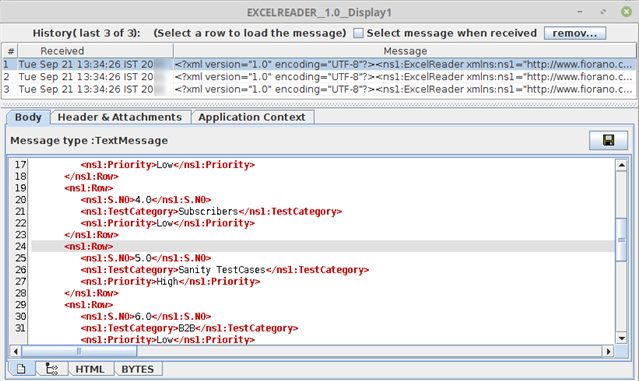
Task: Open the BYTES view tab
Action: pyautogui.click(x=138, y=369)
